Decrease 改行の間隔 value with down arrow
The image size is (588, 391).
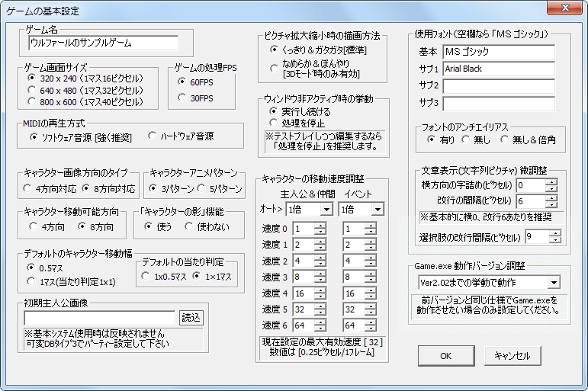tap(551, 204)
